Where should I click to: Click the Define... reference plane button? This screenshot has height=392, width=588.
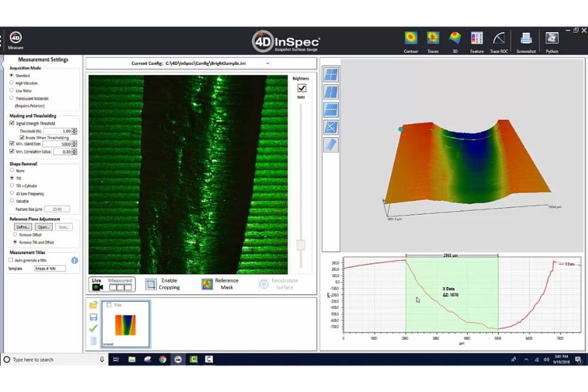click(x=23, y=227)
